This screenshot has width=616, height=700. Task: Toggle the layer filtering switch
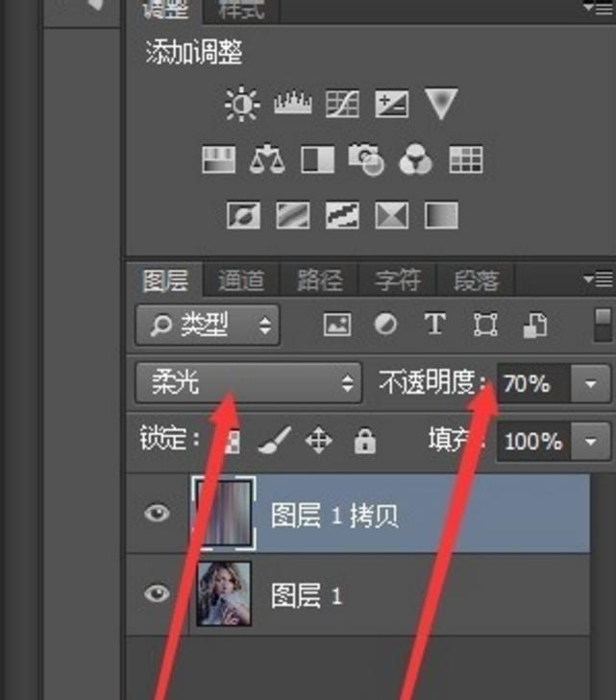603,325
